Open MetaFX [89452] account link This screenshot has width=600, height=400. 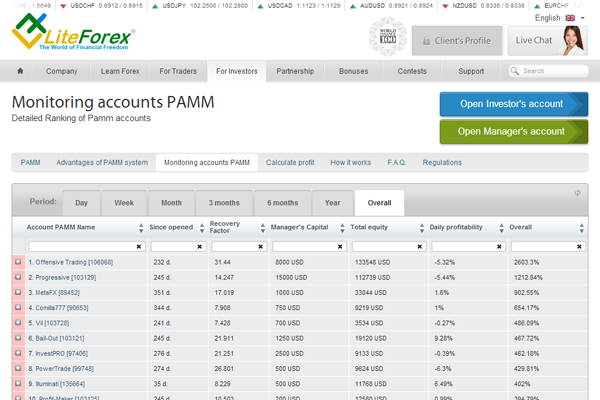57,292
